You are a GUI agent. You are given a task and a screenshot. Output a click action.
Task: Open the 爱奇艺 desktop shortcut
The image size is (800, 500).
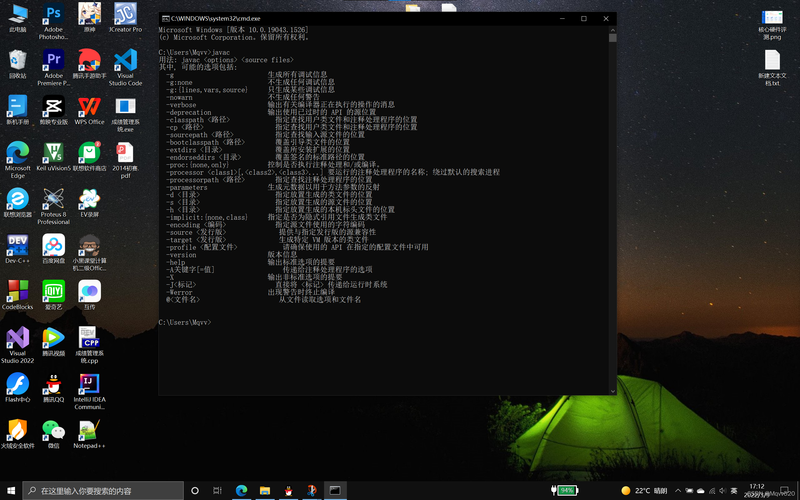[x=54, y=295]
